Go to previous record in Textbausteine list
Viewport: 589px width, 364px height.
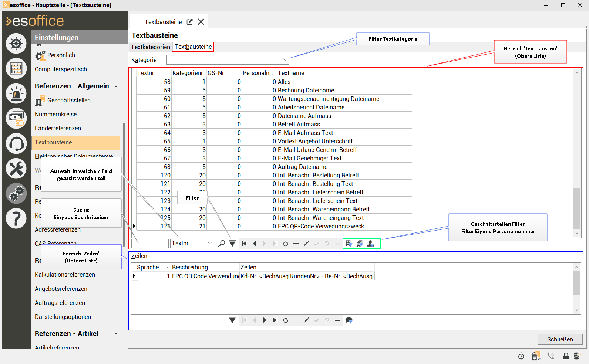[255, 244]
